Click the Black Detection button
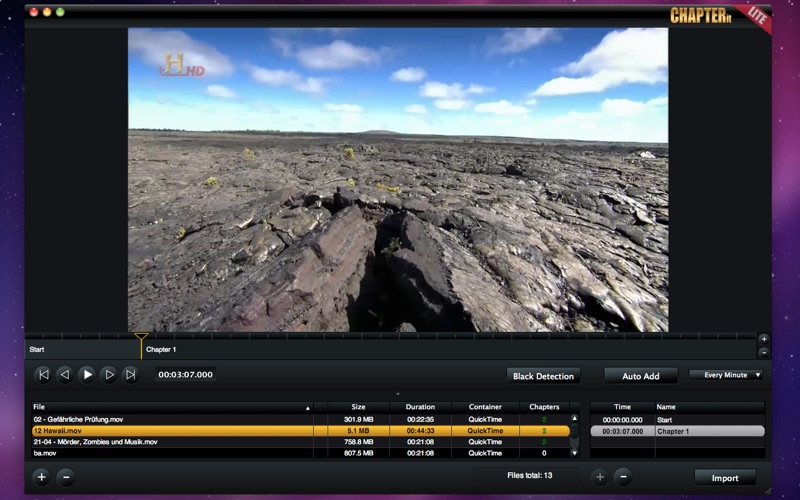The image size is (800, 500). click(543, 376)
